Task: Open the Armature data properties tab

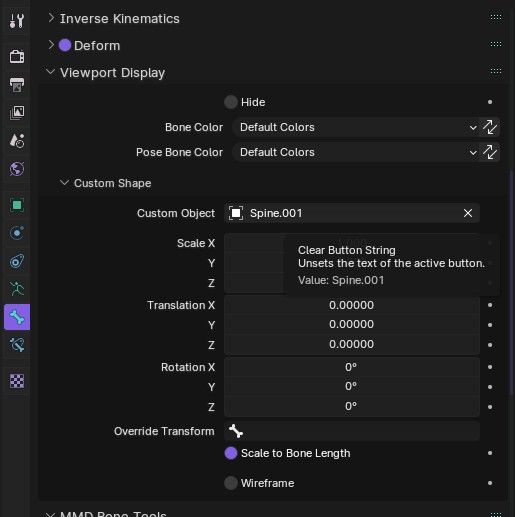Action: click(x=17, y=289)
